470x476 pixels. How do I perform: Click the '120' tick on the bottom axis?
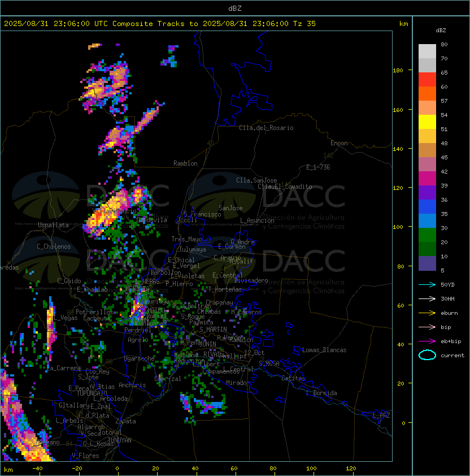(351, 469)
